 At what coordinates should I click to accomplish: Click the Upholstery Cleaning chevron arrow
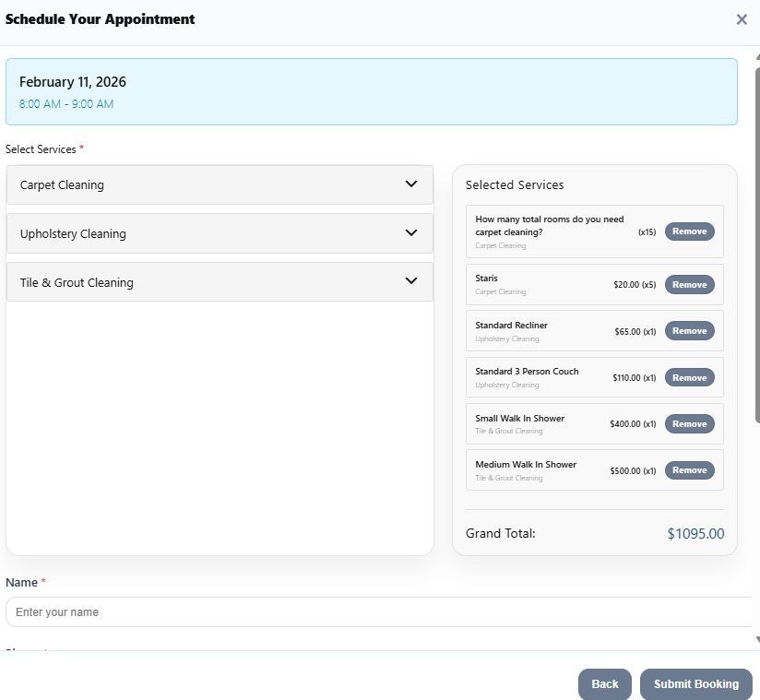point(411,232)
